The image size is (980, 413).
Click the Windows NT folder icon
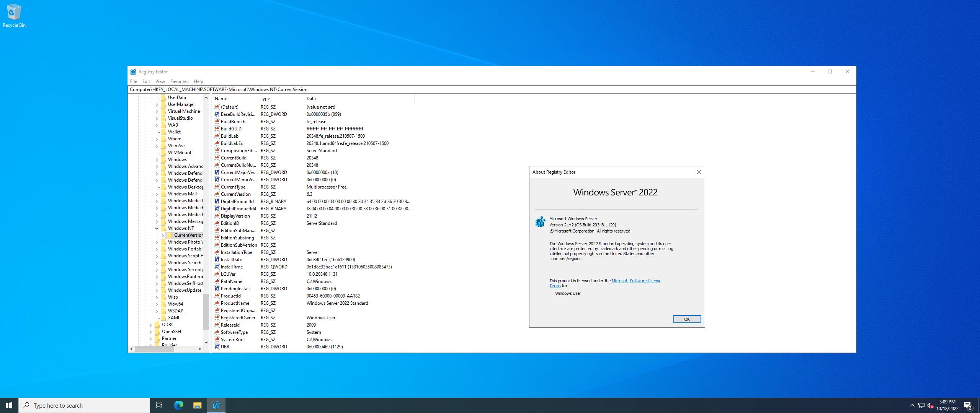point(163,228)
